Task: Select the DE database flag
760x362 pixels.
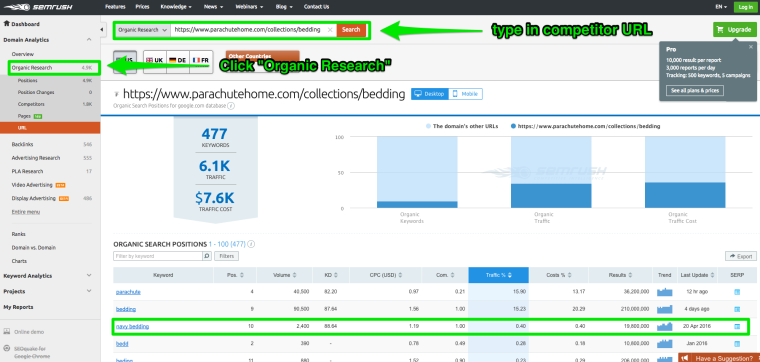Action: pos(177,60)
